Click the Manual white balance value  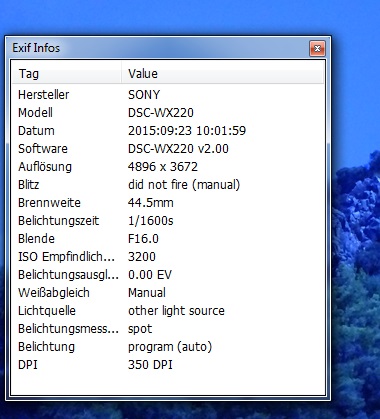click(x=147, y=293)
